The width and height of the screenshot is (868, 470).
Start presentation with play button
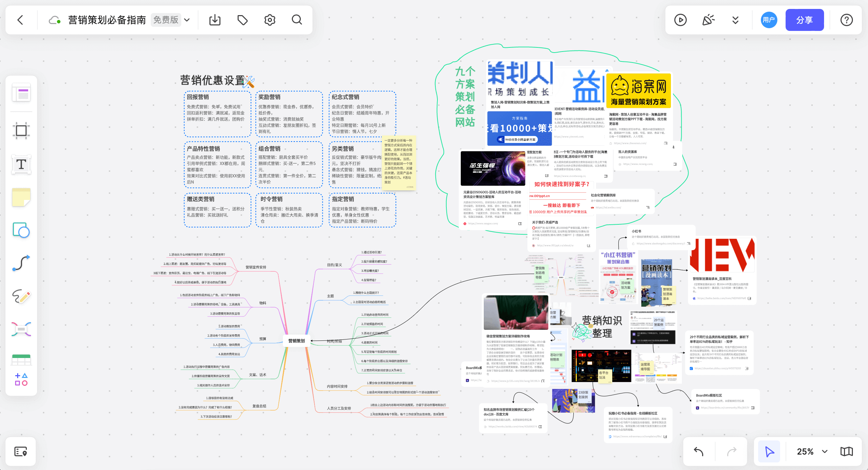(680, 20)
